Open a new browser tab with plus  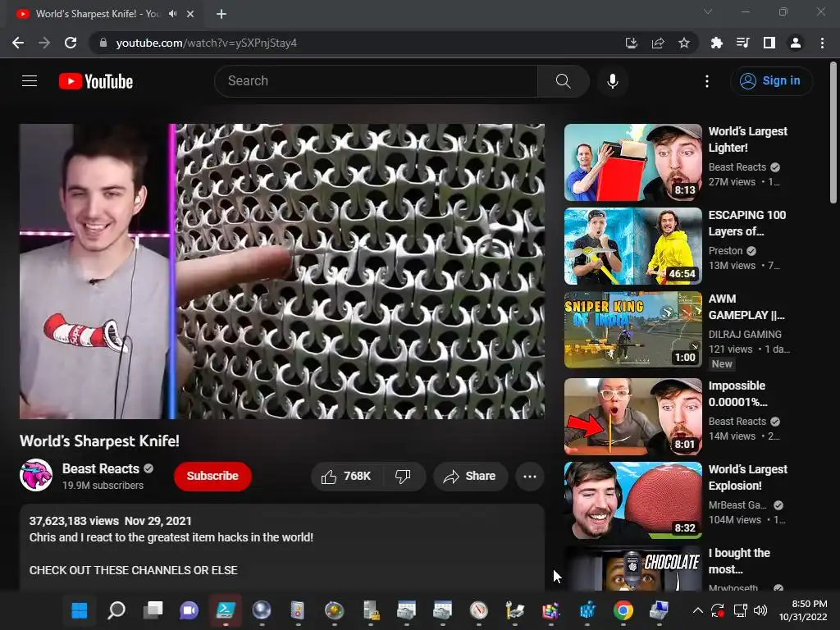pyautogui.click(x=221, y=14)
